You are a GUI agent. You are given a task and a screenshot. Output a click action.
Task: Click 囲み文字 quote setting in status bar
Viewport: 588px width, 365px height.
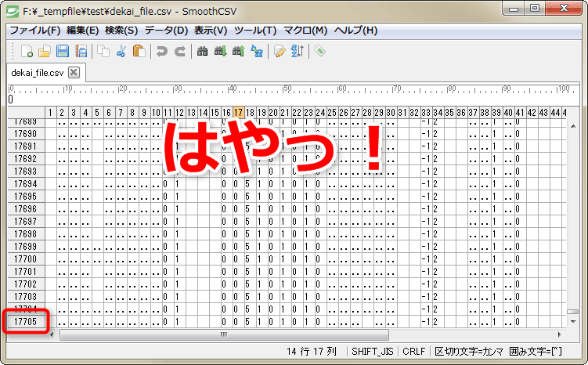pos(536,352)
